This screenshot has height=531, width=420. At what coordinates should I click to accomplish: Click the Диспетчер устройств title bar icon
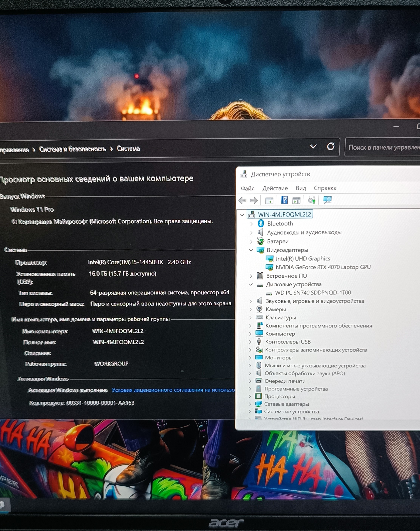(x=244, y=174)
